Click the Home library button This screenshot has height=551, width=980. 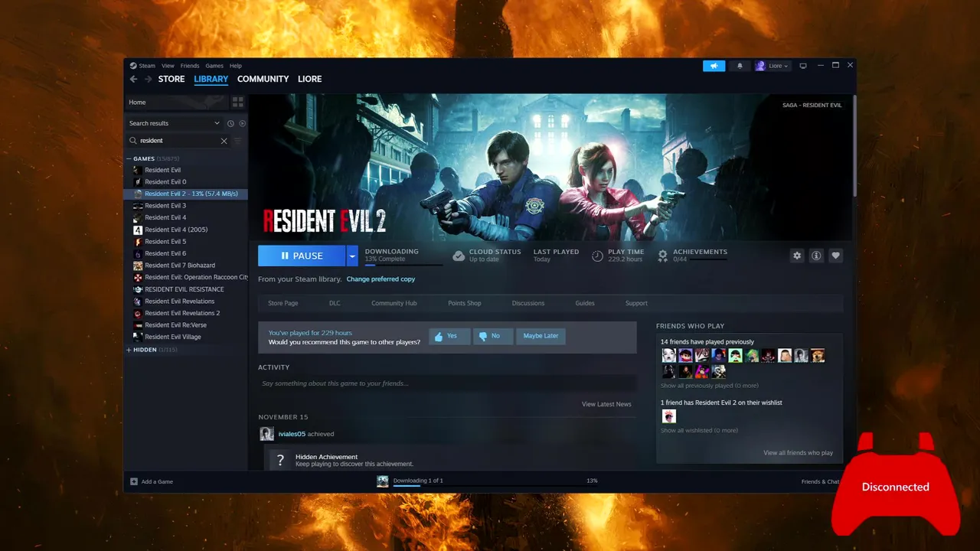tap(176, 102)
